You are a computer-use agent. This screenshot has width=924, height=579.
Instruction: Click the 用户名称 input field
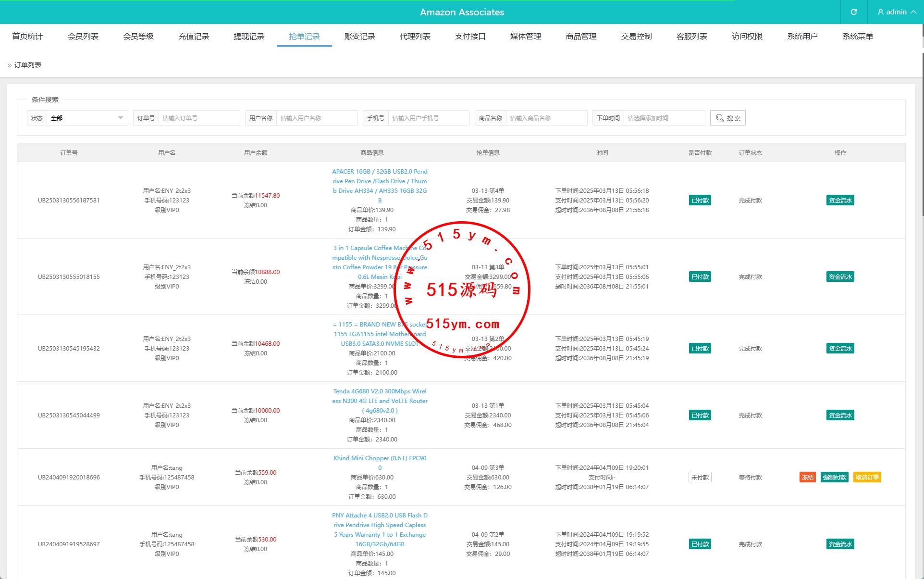(x=316, y=118)
